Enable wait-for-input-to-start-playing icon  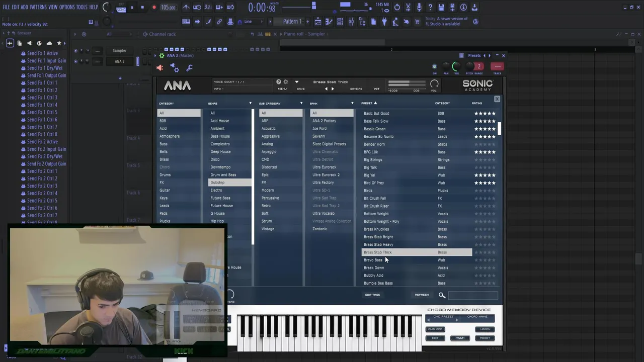[197, 8]
